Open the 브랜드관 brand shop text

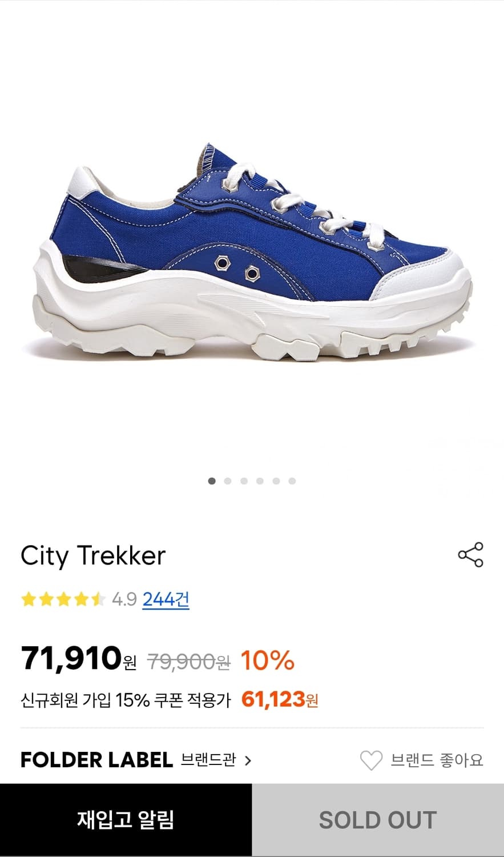coord(208,760)
